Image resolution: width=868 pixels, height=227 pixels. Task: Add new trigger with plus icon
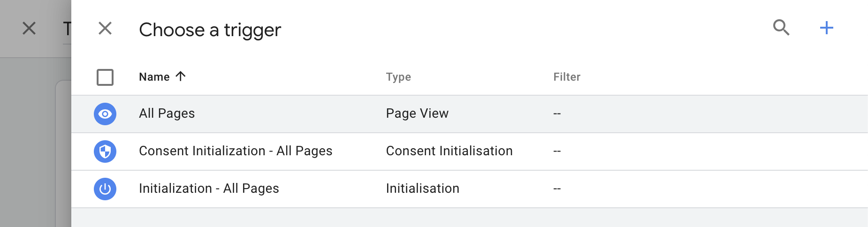(x=826, y=28)
